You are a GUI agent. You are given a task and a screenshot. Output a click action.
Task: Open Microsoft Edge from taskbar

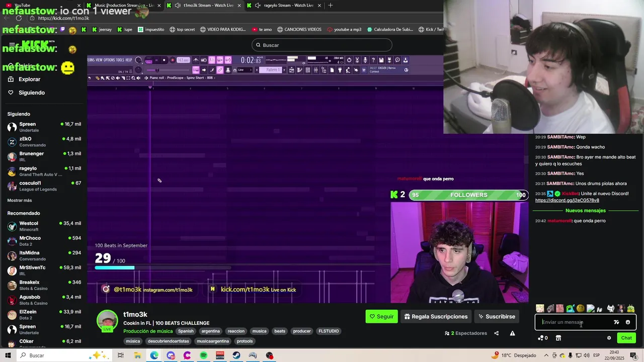click(154, 355)
